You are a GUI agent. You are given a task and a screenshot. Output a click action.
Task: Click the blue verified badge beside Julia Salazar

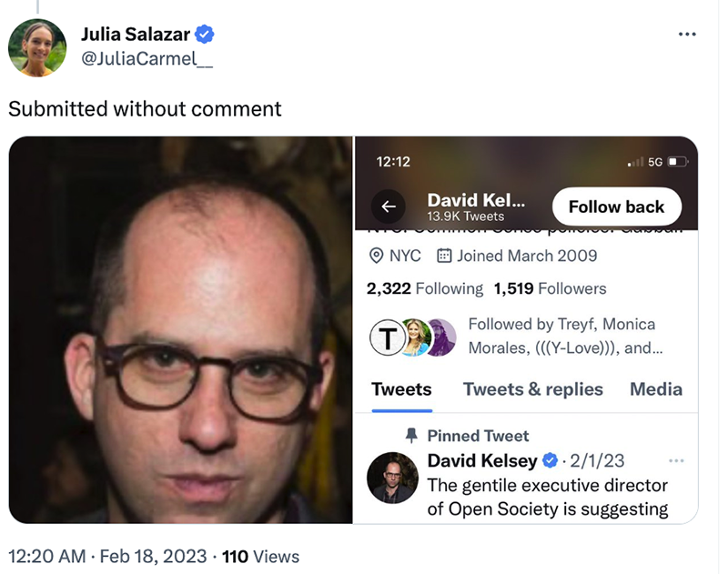(x=206, y=35)
